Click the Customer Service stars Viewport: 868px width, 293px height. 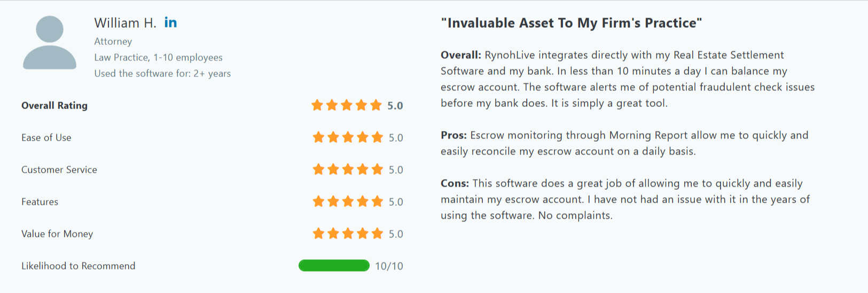(348, 169)
